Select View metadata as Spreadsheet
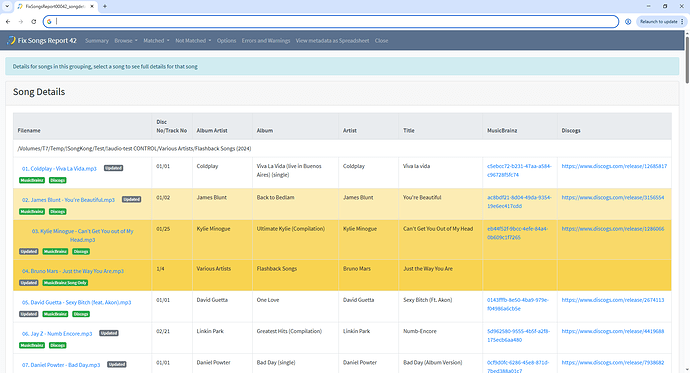This screenshot has width=690, height=373. point(332,40)
